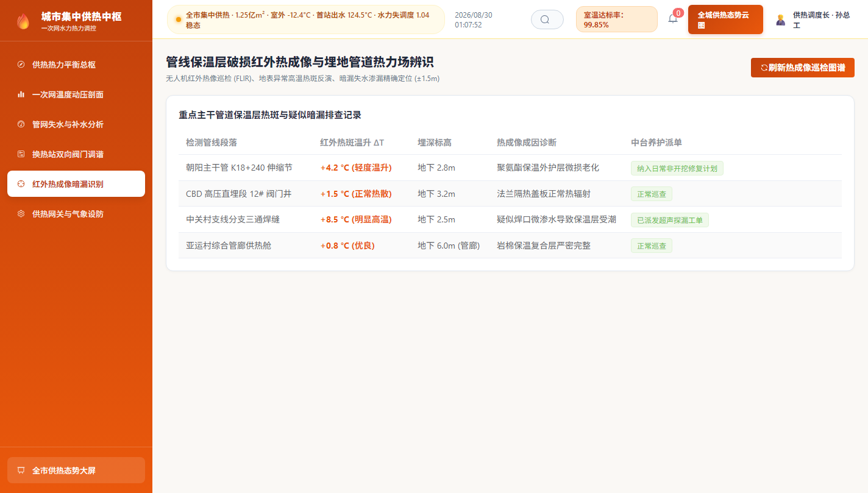This screenshot has width=868, height=493.
Task: Click 纳入日常非开挖修复计划 tag
Action: tap(677, 168)
